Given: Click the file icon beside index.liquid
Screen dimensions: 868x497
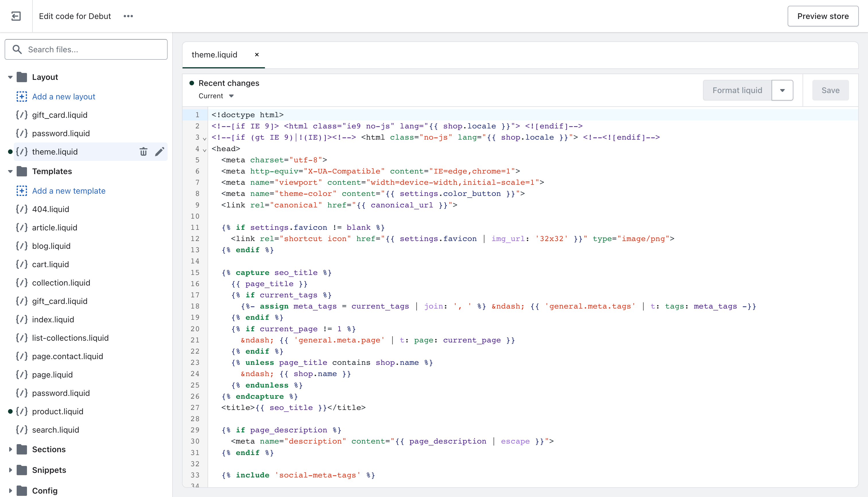Looking at the screenshot, I should (x=22, y=319).
